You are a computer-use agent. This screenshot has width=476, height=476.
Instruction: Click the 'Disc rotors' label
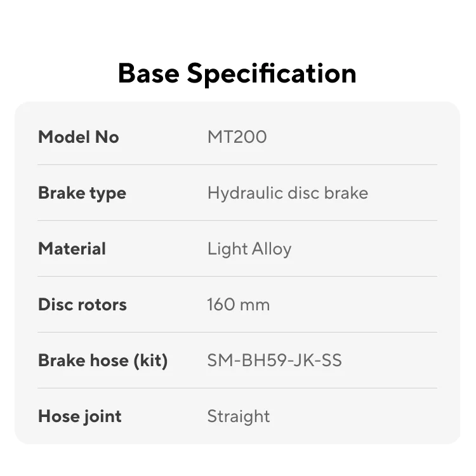83,305
